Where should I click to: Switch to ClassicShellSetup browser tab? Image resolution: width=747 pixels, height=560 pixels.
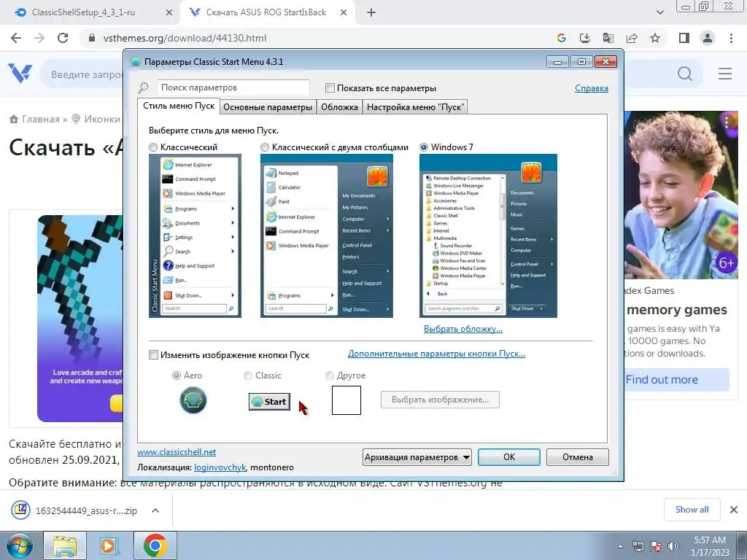(83, 13)
